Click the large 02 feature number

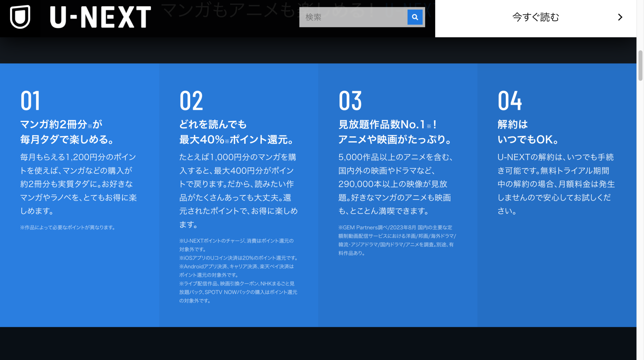coord(191,101)
